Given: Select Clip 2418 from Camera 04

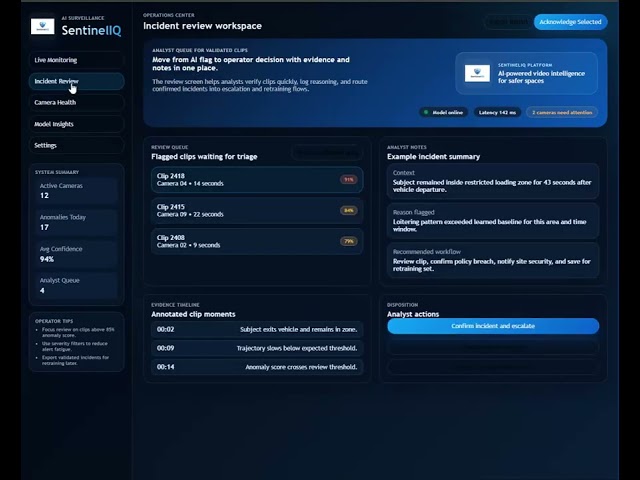Looking at the screenshot, I should [257, 180].
